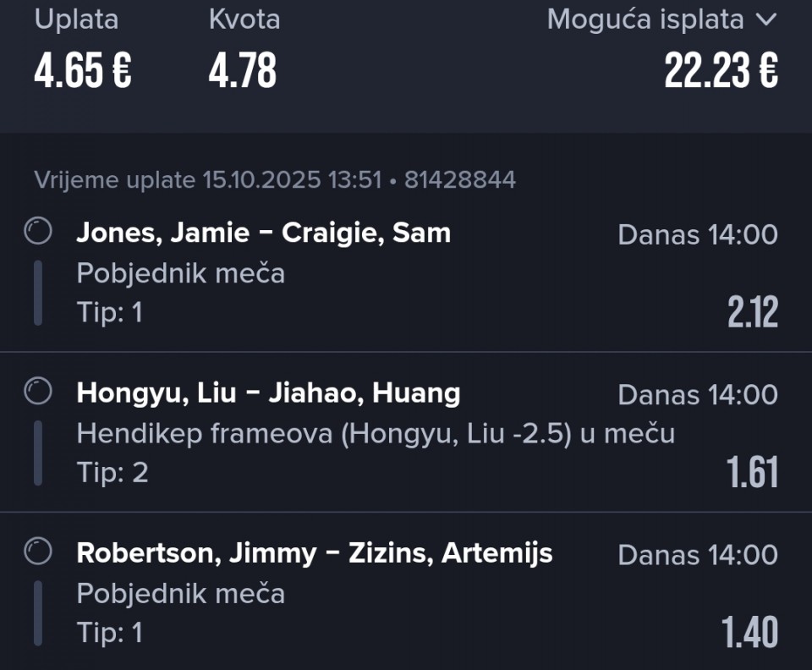The width and height of the screenshot is (812, 670).
Task: Select the 2.12 odds value
Action: 752,313
